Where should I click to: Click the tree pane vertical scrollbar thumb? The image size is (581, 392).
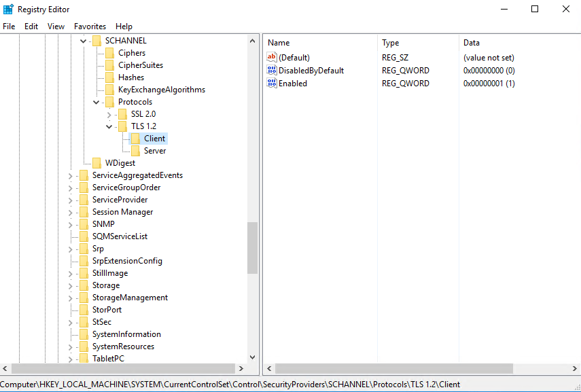pos(252,248)
